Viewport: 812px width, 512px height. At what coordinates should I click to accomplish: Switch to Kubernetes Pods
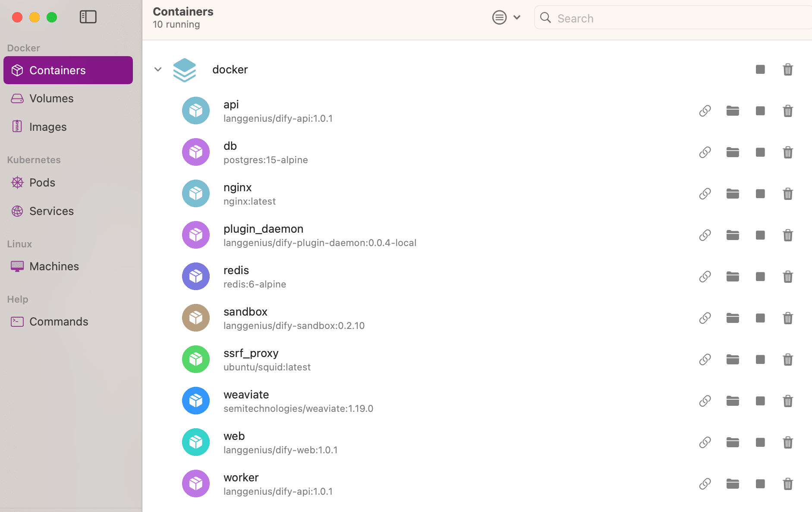point(68,183)
